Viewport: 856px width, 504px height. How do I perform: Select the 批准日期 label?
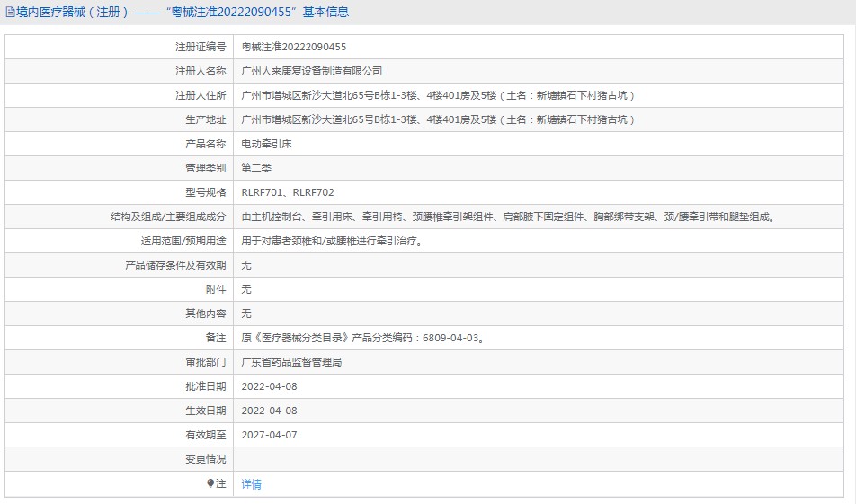(205, 386)
